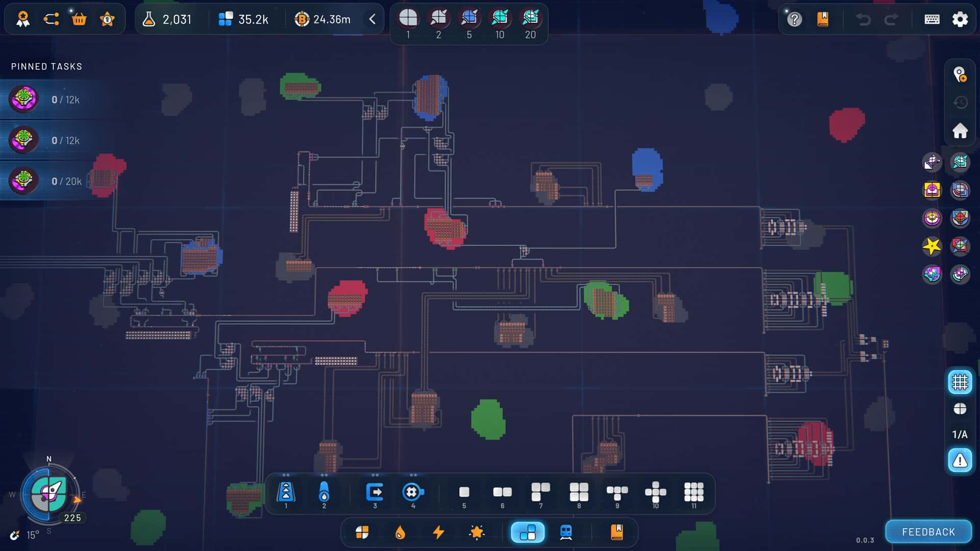Open the waypoint history icon
Viewport: 980px width, 551px height.
pyautogui.click(x=960, y=103)
